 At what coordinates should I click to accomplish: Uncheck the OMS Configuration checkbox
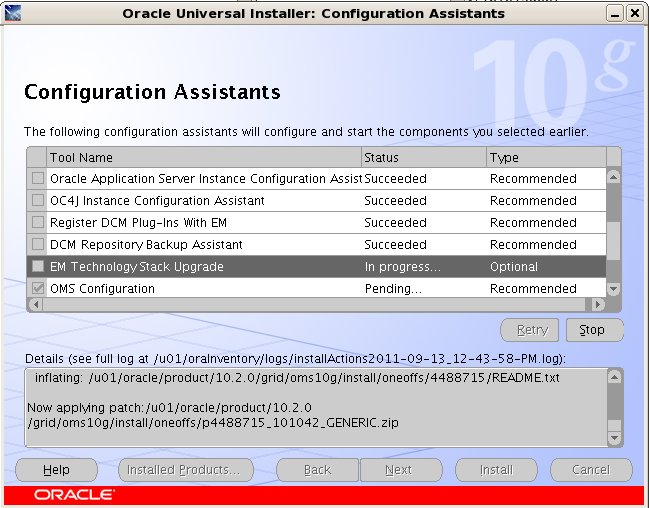pyautogui.click(x=38, y=288)
